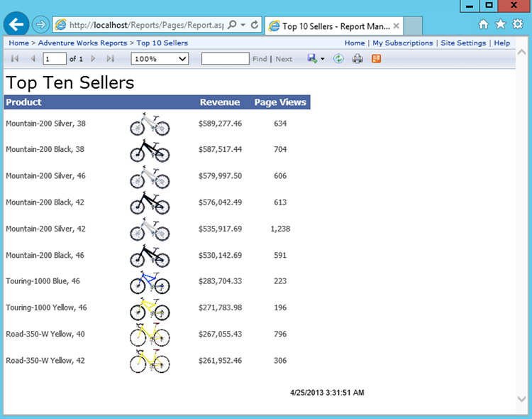Select revenue value $535,917.69
The height and width of the screenshot is (419, 532).
(220, 229)
